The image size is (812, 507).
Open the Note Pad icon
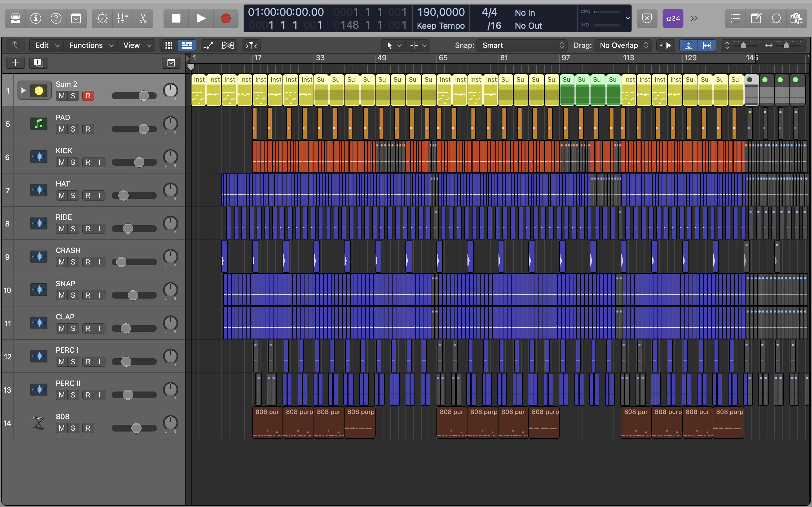coord(756,18)
